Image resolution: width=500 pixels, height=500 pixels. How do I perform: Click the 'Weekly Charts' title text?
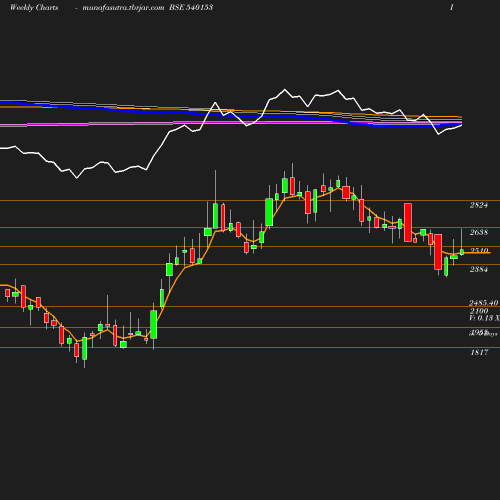point(34,7)
